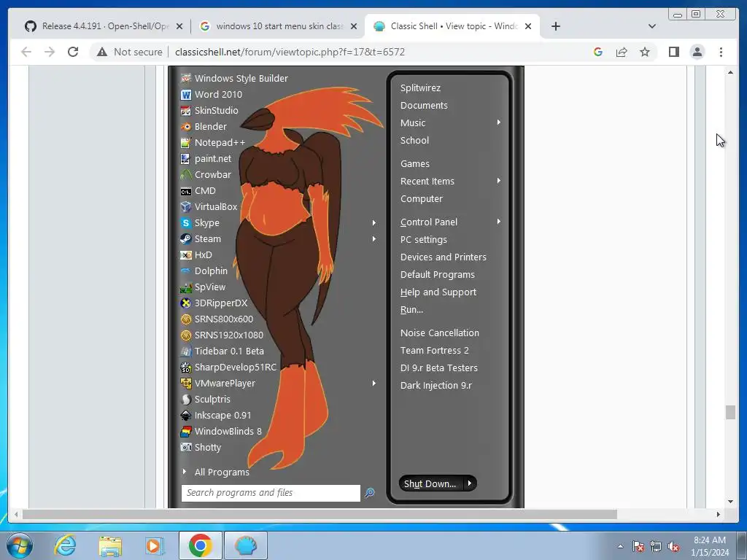Click the horizontal scrollbar right arrow
Screen dimensions: 747x560
tap(719, 514)
